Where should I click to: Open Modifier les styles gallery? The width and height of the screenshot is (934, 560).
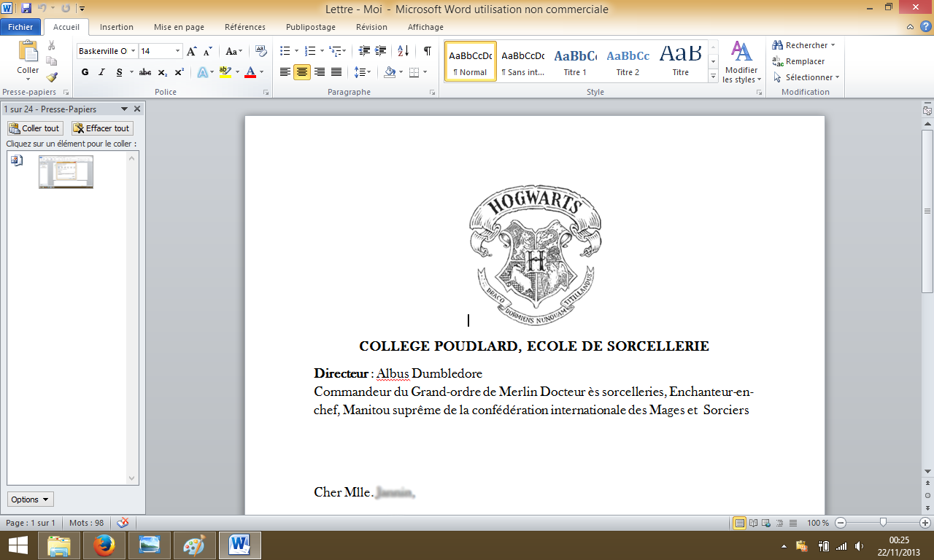(x=742, y=62)
